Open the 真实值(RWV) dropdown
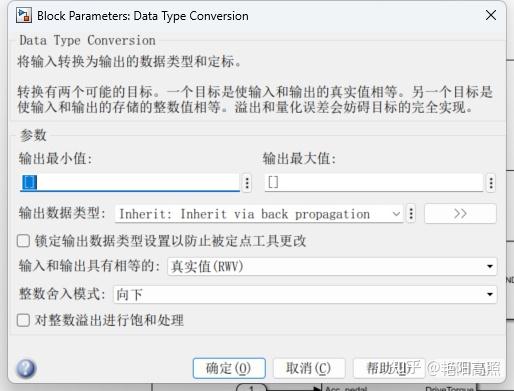 [332, 266]
